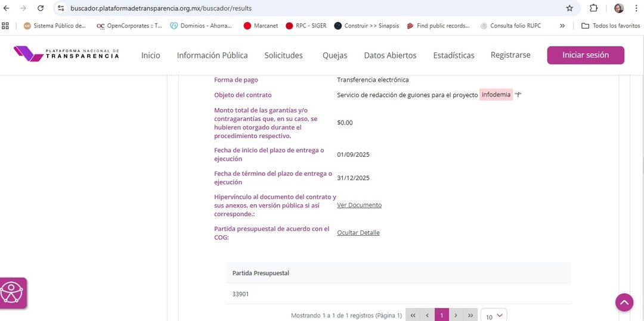Click the Plataforma Nacional de Transparencia logo
The image size is (644, 321).
[66, 54]
